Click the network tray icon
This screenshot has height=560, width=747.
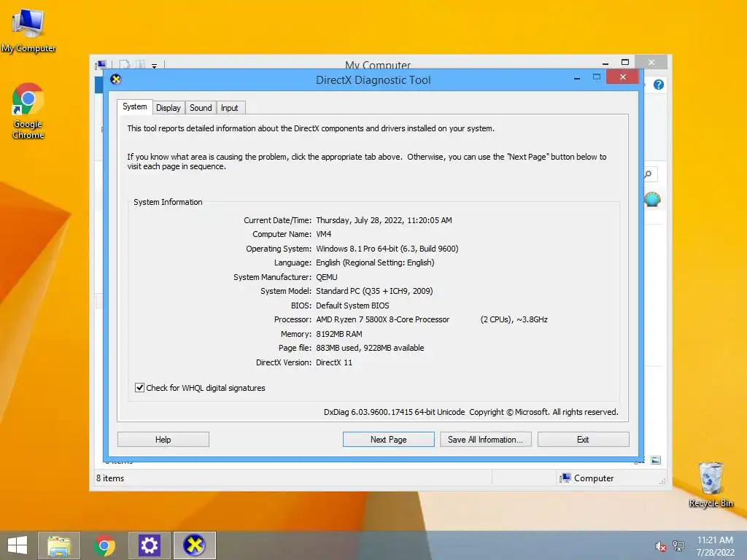click(x=678, y=545)
